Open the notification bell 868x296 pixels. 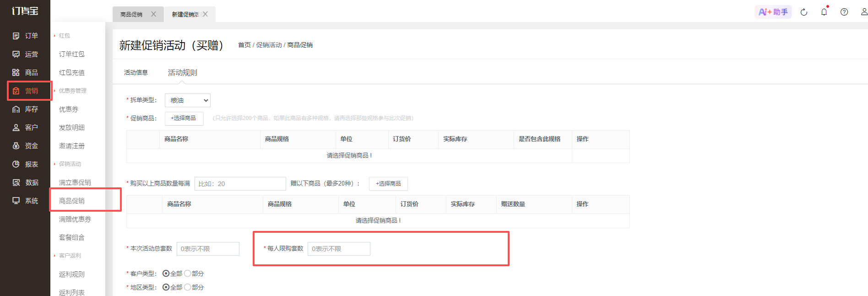pos(824,12)
